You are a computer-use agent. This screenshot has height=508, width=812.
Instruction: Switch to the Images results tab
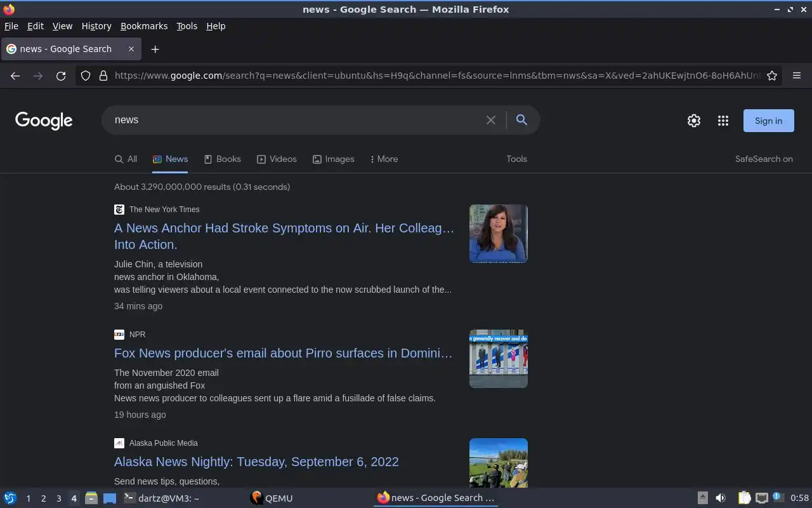tap(333, 159)
